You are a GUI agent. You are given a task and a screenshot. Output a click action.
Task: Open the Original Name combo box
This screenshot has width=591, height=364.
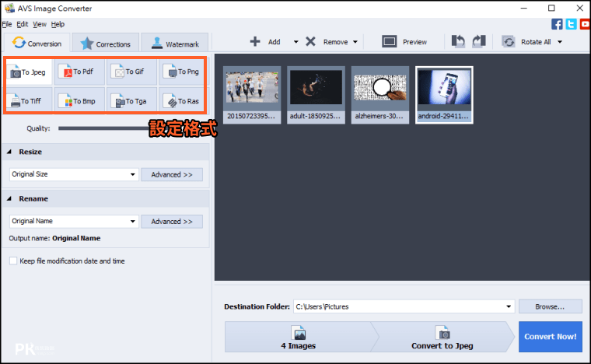[74, 221]
